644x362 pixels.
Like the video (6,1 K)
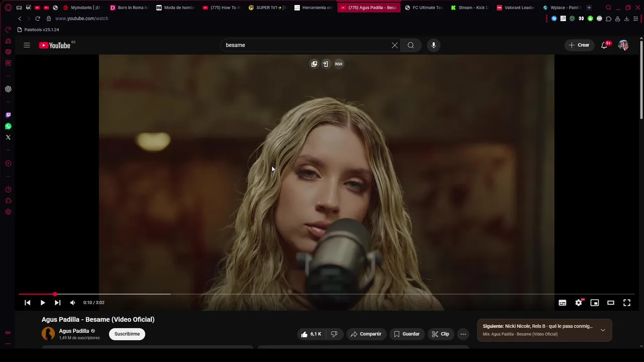tap(310, 334)
